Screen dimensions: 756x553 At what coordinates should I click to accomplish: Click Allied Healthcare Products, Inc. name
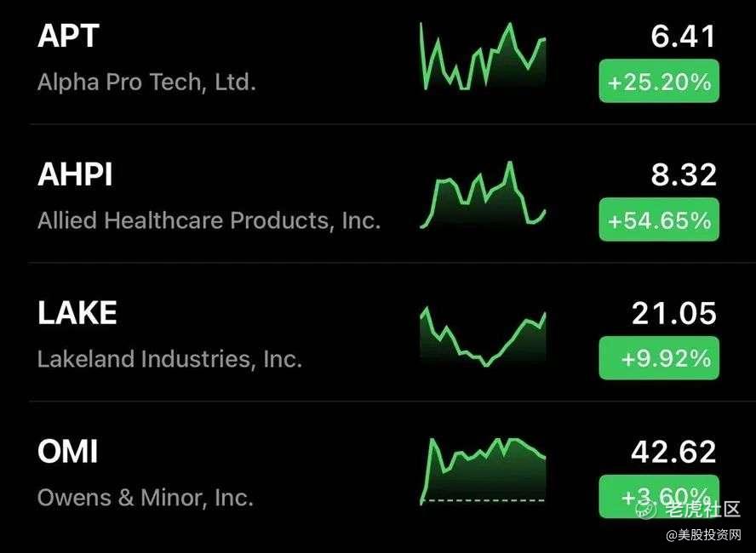[x=209, y=220]
